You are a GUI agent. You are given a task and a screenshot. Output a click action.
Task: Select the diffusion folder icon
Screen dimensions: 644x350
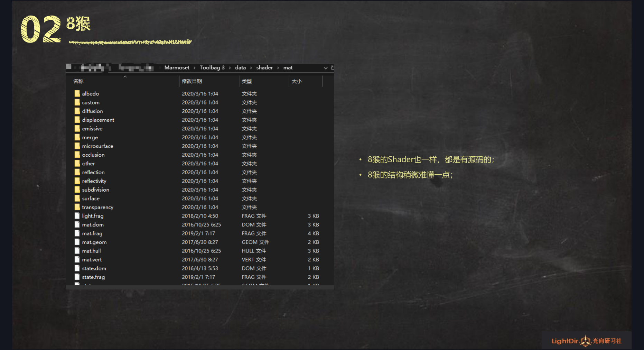click(x=77, y=111)
